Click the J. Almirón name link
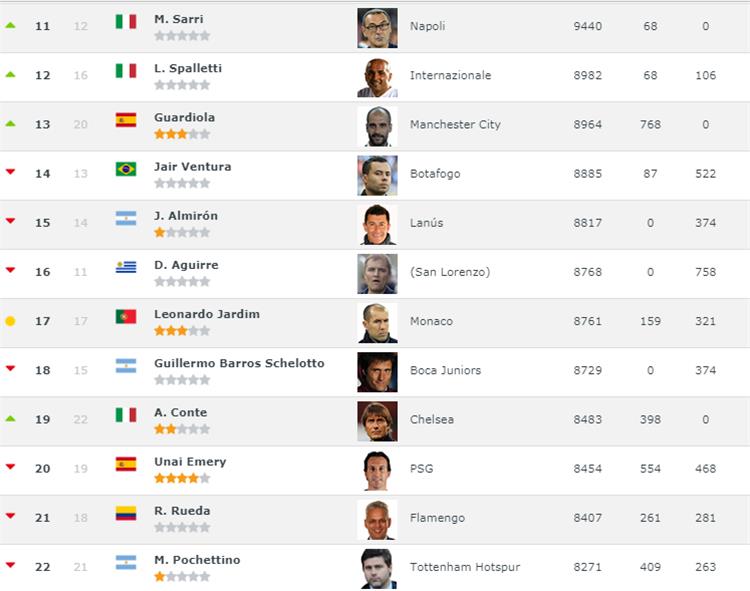The width and height of the screenshot is (750, 591). coord(185,216)
